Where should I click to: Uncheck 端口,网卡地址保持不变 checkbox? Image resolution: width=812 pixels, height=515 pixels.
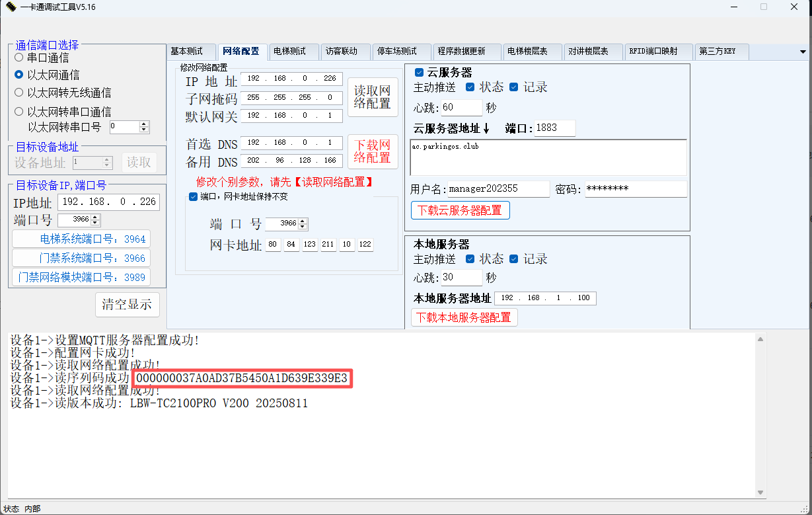click(x=193, y=196)
